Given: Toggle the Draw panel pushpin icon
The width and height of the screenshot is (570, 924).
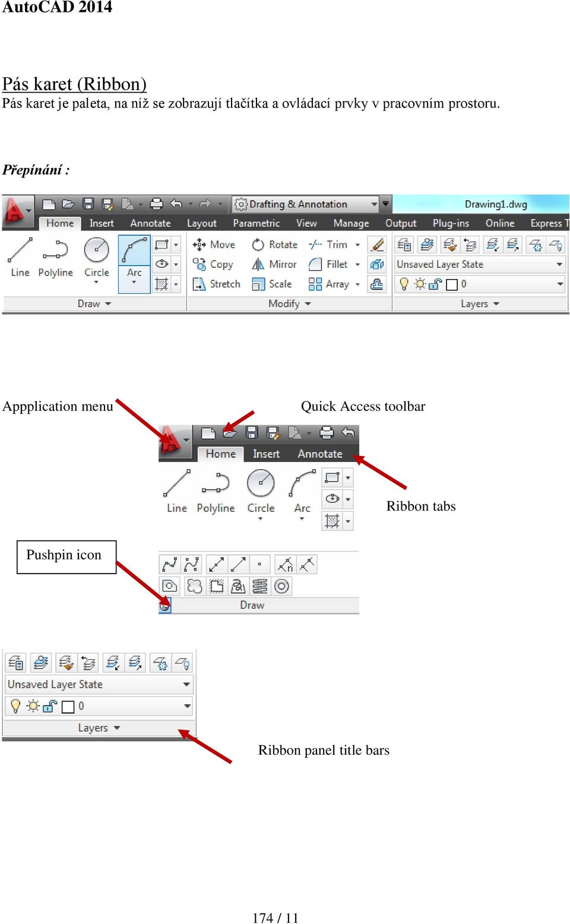Looking at the screenshot, I should (x=165, y=606).
